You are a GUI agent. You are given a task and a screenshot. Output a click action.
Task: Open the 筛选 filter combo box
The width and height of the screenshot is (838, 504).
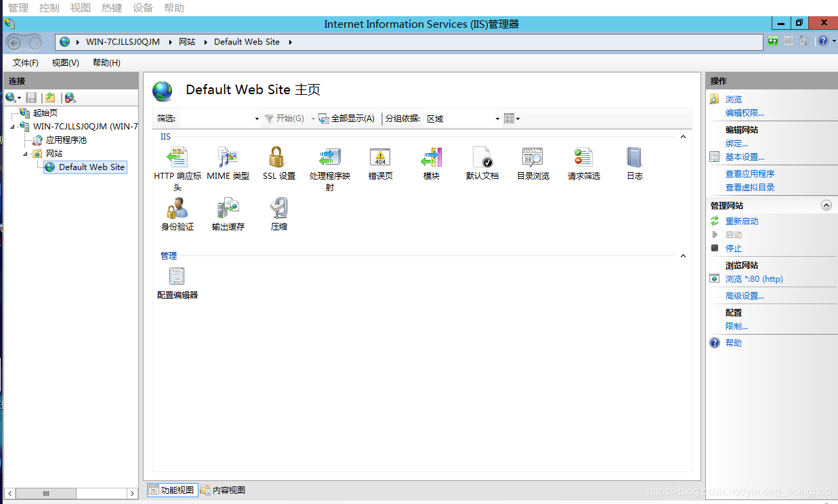pos(219,119)
